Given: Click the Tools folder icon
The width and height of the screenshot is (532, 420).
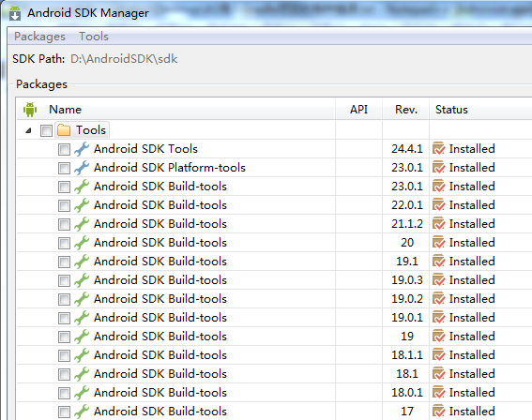Looking at the screenshot, I should 64,130.
